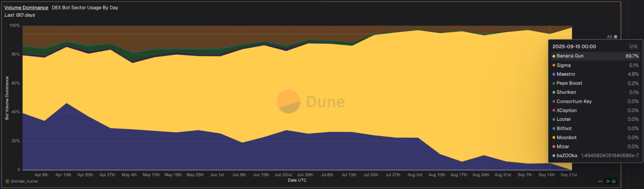
Task: Click the 100% y-axis label
Action: tap(14, 25)
